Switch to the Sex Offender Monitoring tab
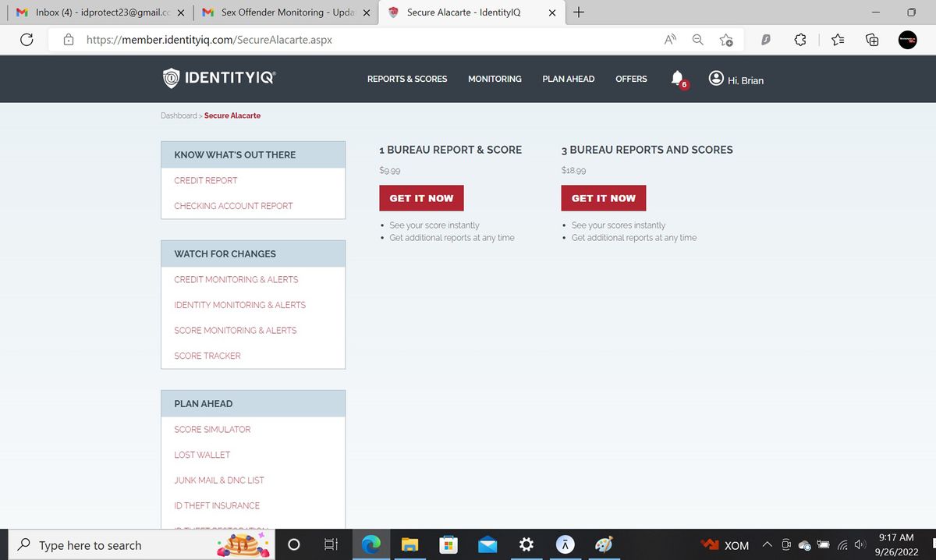Image resolution: width=936 pixels, height=560 pixels. point(281,12)
